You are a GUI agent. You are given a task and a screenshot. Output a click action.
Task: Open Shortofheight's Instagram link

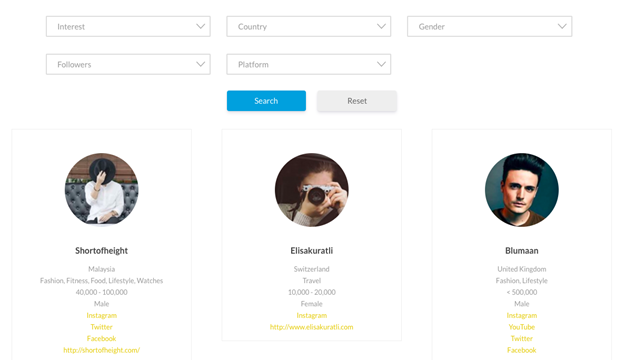[x=101, y=315]
